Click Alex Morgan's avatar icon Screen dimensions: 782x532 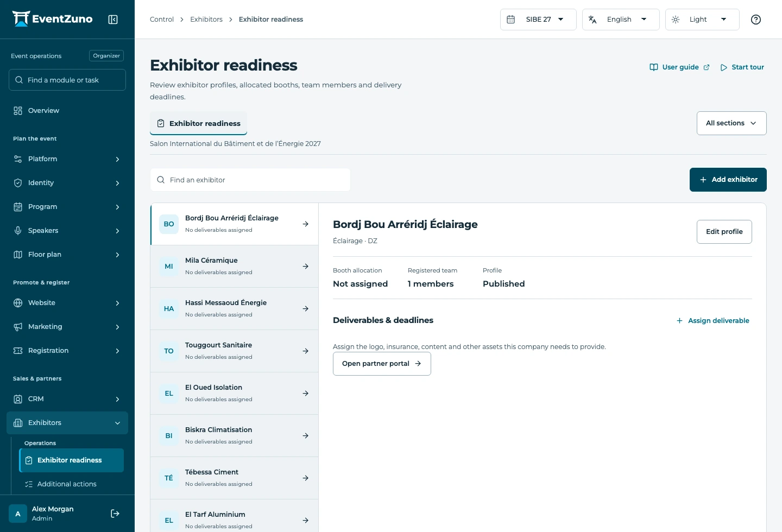tap(18, 514)
